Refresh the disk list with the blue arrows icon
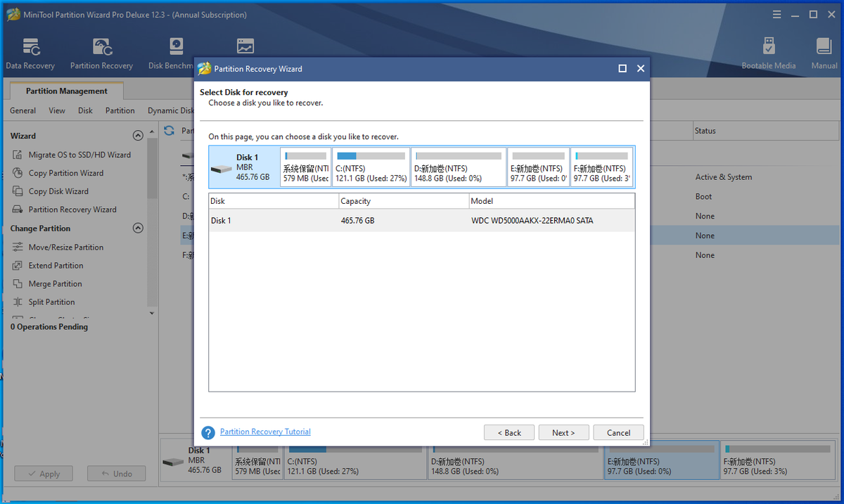Viewport: 844px width, 504px height. coord(169,130)
